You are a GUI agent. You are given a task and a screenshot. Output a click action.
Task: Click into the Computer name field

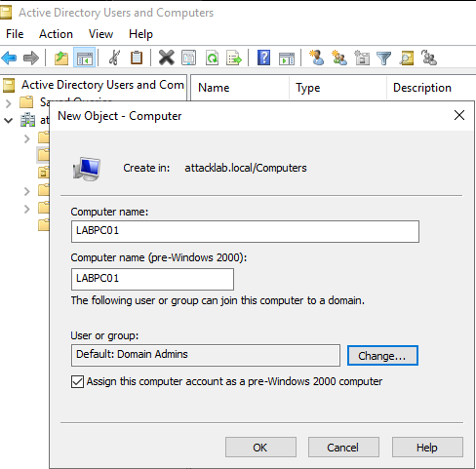point(245,231)
